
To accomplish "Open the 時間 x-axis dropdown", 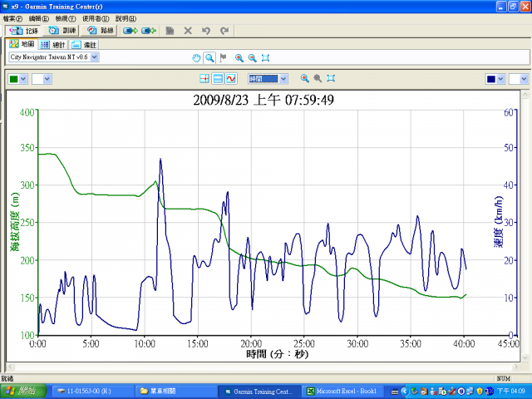I will [283, 79].
